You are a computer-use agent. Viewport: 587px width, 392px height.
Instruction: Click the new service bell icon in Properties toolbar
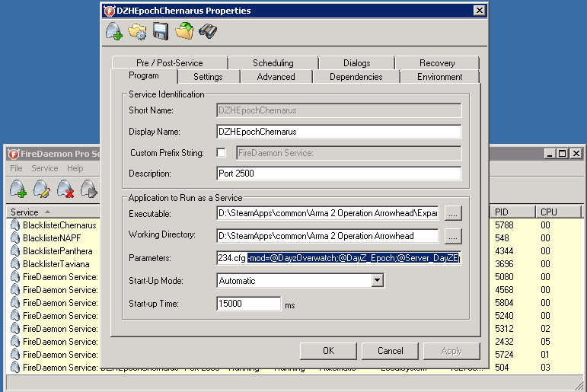(113, 31)
